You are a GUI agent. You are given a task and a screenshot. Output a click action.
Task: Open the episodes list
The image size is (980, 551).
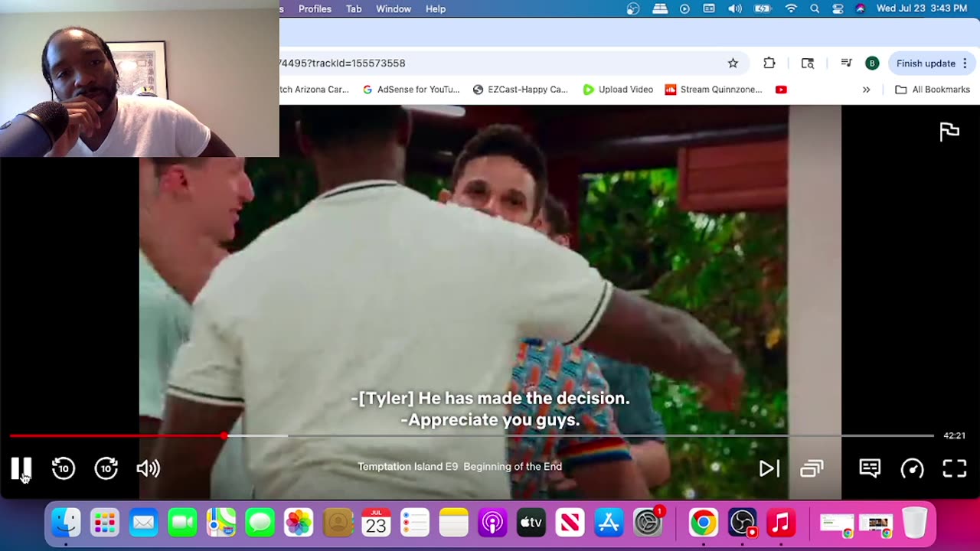point(812,468)
